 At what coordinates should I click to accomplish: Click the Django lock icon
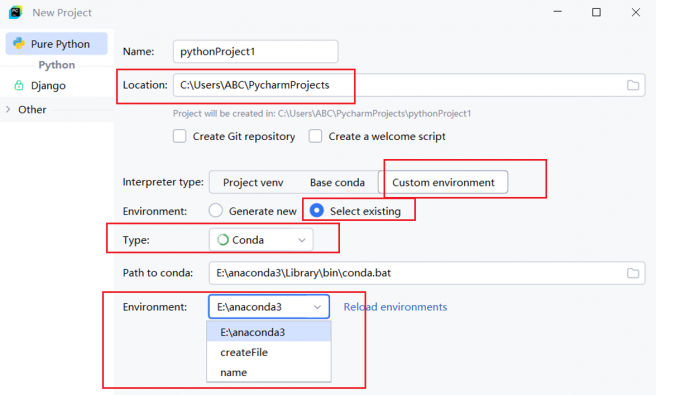click(19, 85)
